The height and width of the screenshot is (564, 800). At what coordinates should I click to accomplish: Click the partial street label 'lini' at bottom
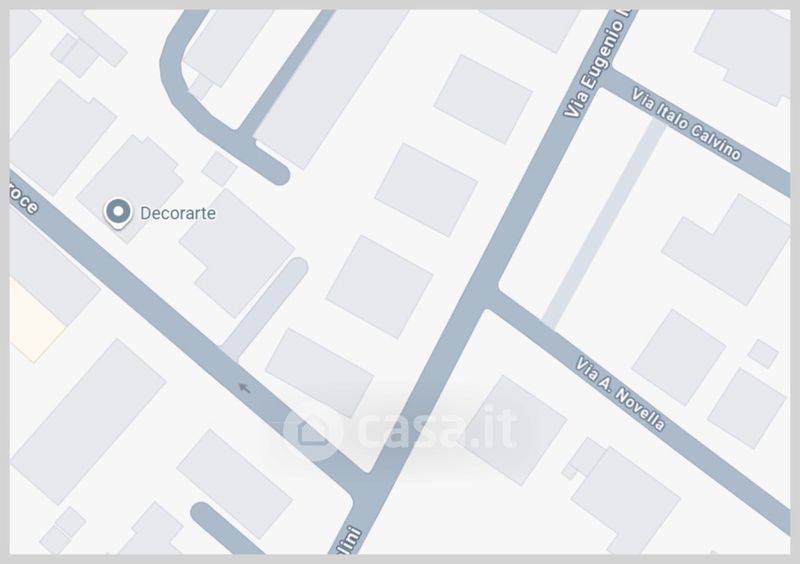click(350, 541)
